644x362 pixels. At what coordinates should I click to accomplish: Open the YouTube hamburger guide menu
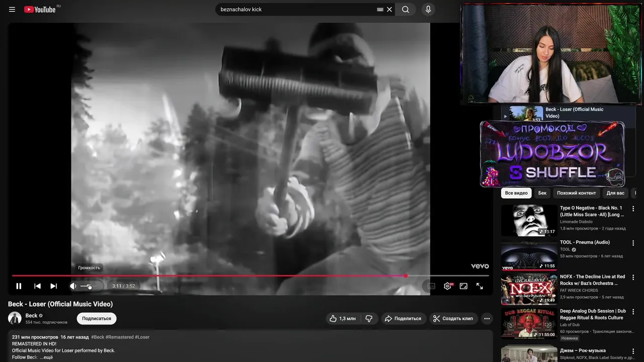[12, 10]
